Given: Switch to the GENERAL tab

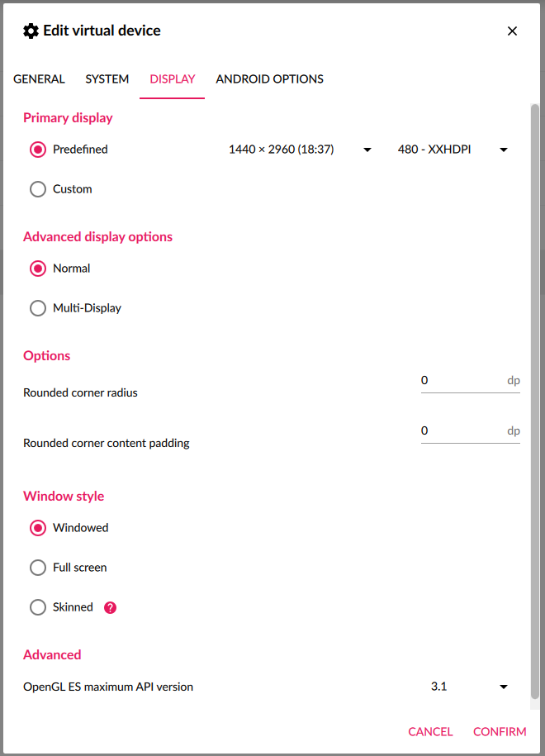Looking at the screenshot, I should pos(39,78).
